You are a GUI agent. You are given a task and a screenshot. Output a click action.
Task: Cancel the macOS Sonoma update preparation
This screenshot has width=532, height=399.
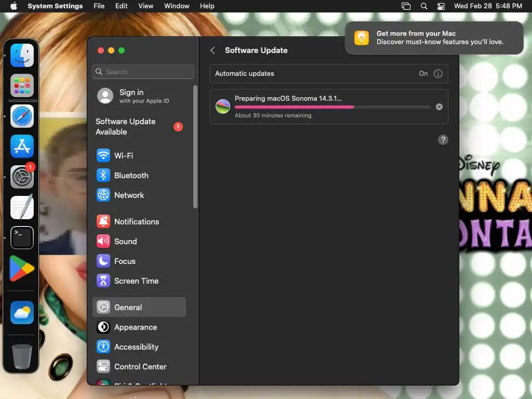439,107
